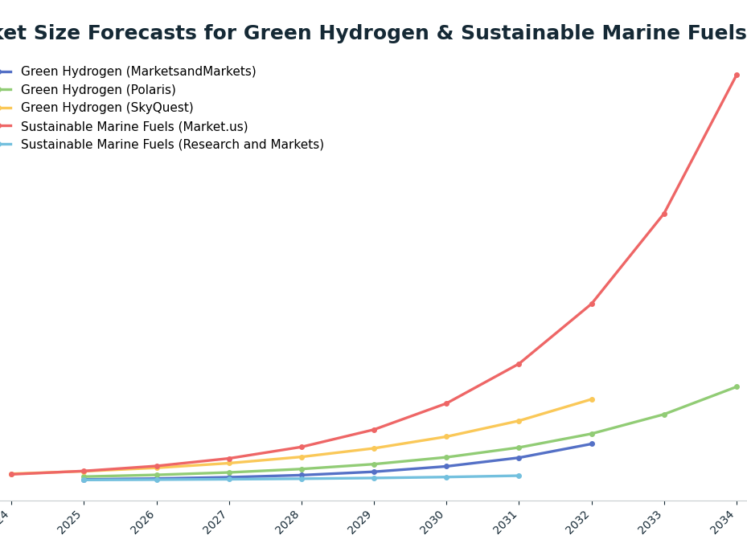Select the Polaris 2031 data point
The height and width of the screenshot is (560, 747).
coord(519,448)
